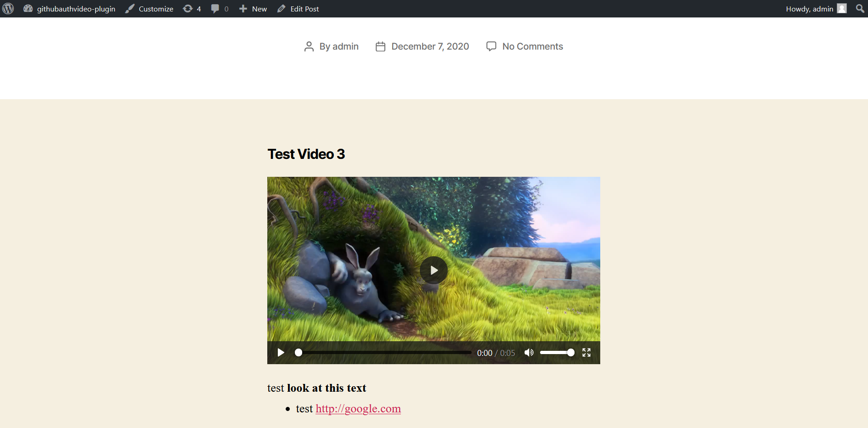868x428 pixels.
Task: Mute the video with the speaker icon
Action: 529,353
